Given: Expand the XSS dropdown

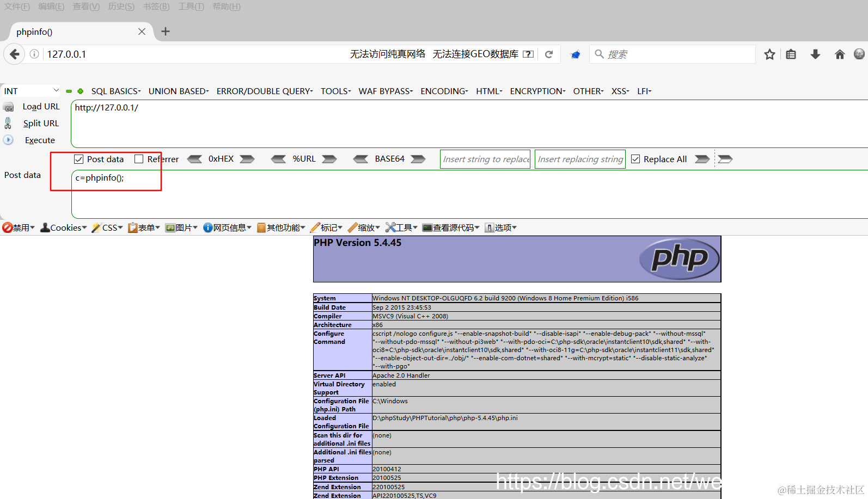Looking at the screenshot, I should 620,91.
